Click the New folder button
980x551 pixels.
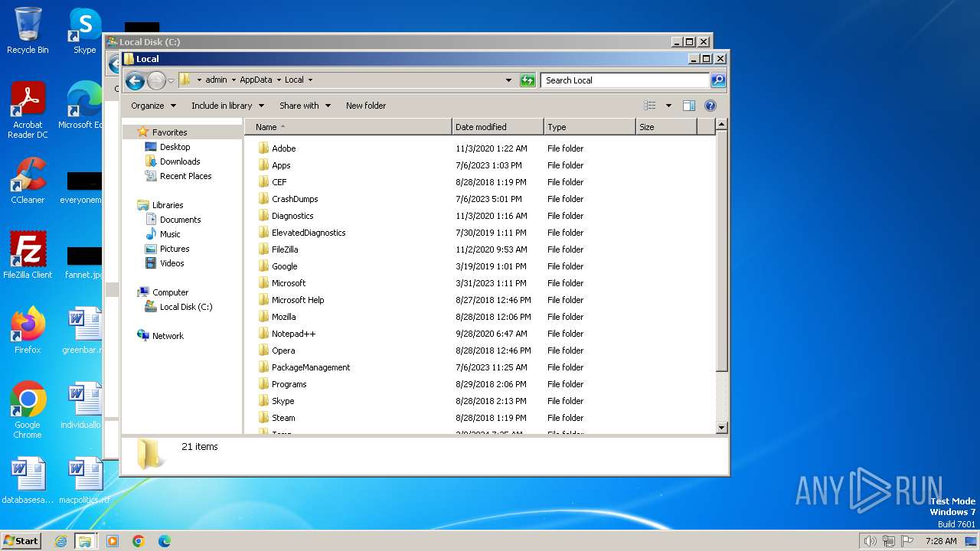(x=366, y=106)
